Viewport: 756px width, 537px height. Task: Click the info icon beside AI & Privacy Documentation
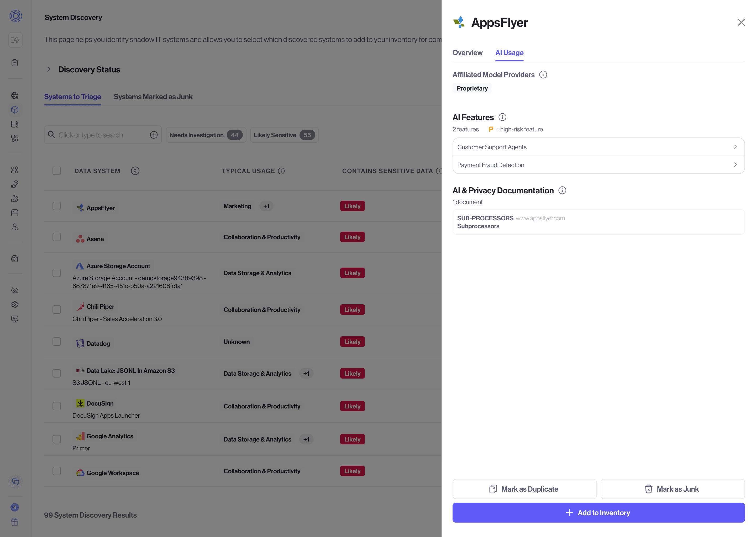click(x=562, y=190)
